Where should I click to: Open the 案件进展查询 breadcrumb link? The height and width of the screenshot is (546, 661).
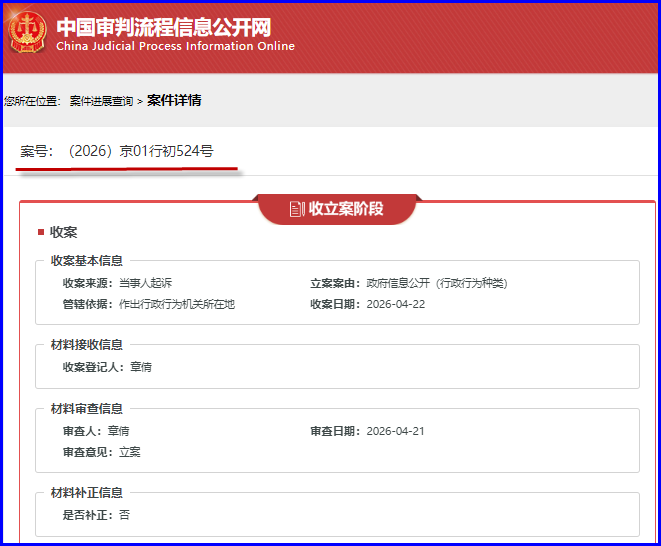coord(101,101)
